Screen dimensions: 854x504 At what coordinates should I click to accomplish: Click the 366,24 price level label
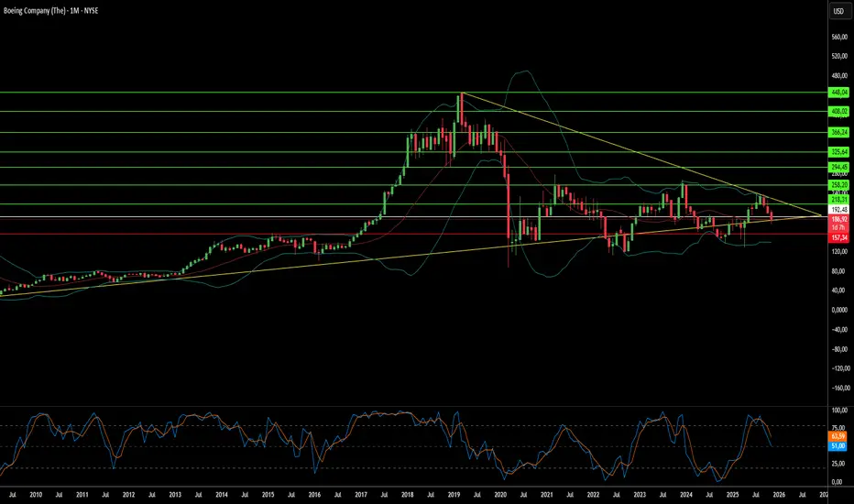click(x=838, y=132)
